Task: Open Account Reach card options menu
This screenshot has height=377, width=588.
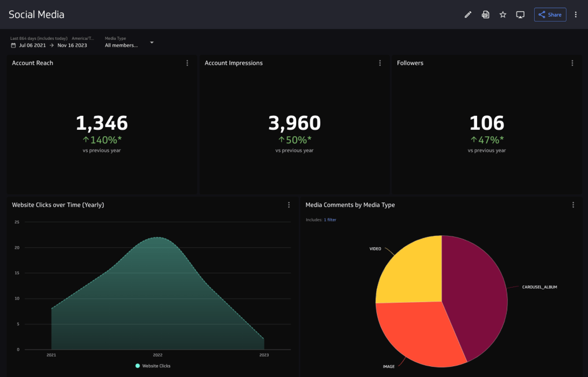Action: (188, 63)
